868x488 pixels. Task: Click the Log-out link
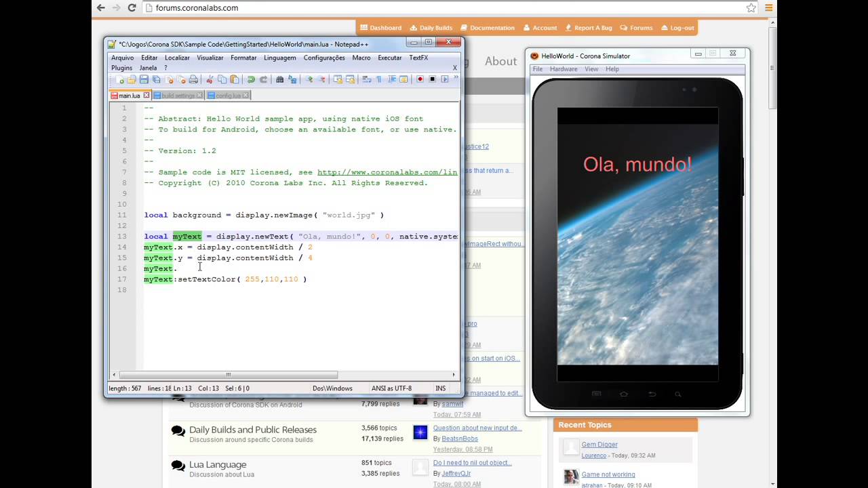tap(677, 28)
